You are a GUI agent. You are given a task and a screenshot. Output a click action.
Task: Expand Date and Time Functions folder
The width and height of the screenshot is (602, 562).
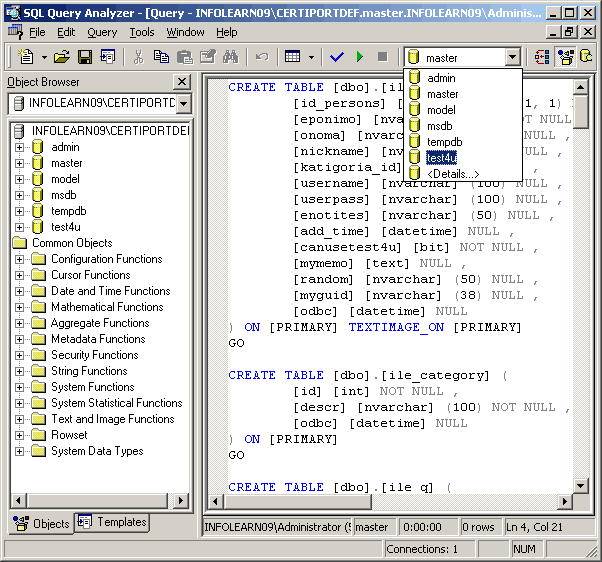(x=19, y=291)
